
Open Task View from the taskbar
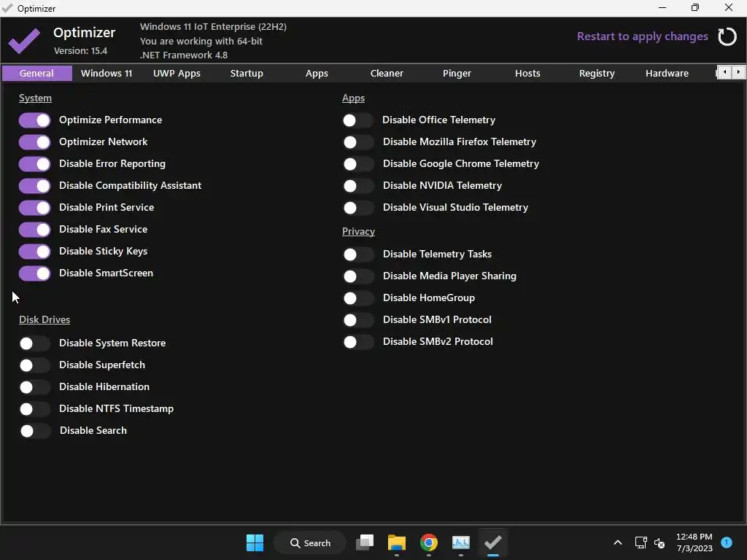coord(365,542)
